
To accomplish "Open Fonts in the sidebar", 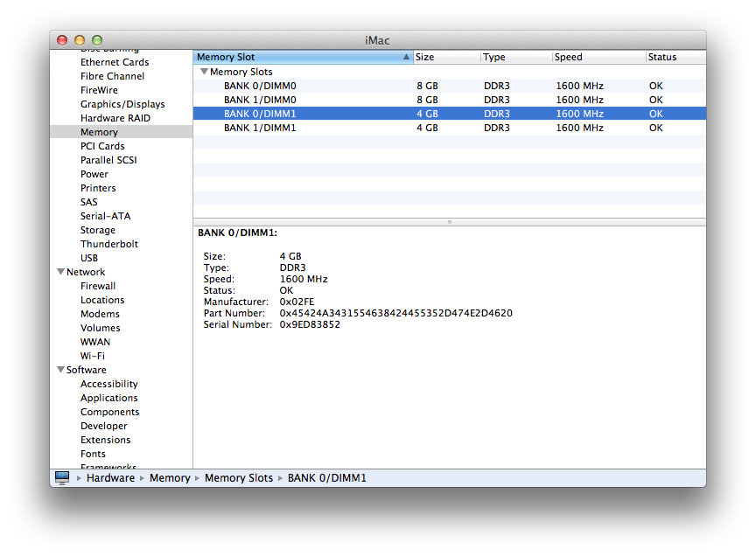I will [93, 454].
